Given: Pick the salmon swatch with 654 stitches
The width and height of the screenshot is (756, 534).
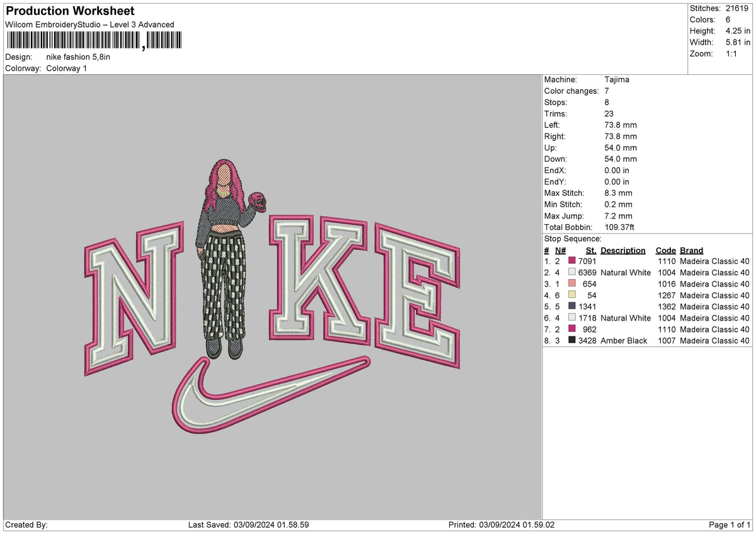Looking at the screenshot, I should tap(572, 284).
